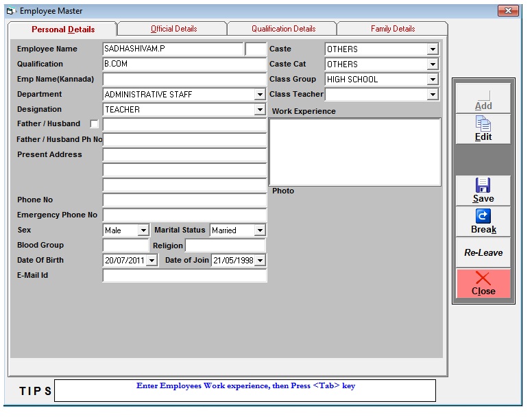532x417 pixels.
Task: Close the Employee Master window
Action: [508, 11]
